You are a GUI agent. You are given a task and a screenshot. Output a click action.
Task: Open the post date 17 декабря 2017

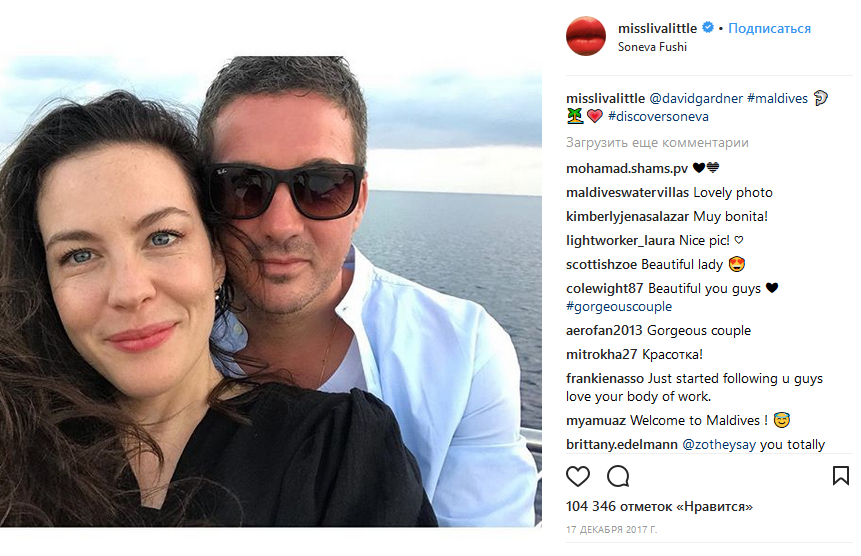click(x=611, y=530)
